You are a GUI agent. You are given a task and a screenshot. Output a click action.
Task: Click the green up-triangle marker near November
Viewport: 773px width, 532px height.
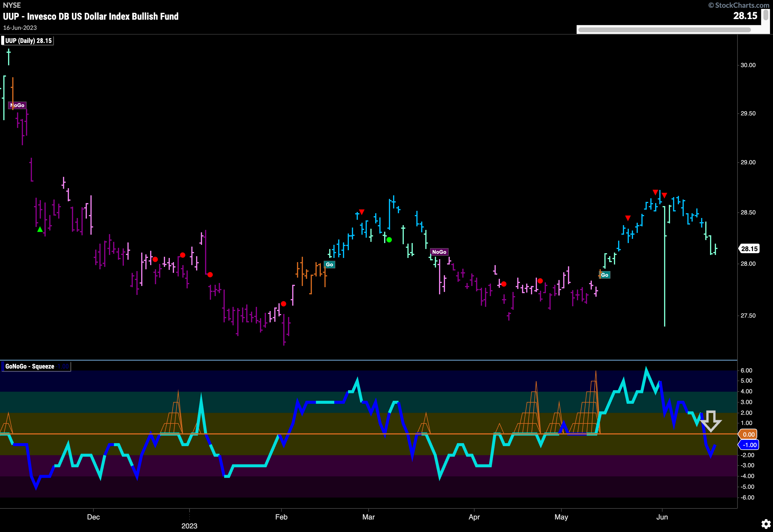pos(40,229)
